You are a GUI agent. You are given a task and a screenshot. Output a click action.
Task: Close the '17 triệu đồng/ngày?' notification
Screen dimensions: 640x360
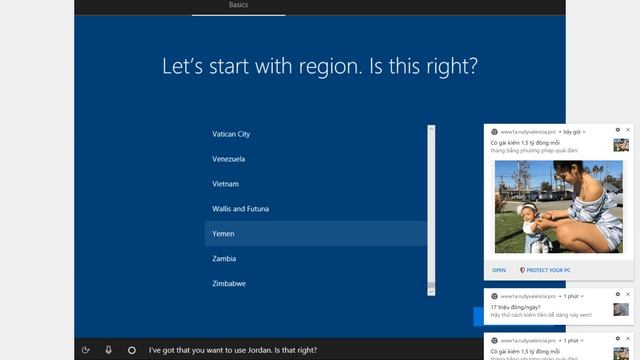[628, 294]
